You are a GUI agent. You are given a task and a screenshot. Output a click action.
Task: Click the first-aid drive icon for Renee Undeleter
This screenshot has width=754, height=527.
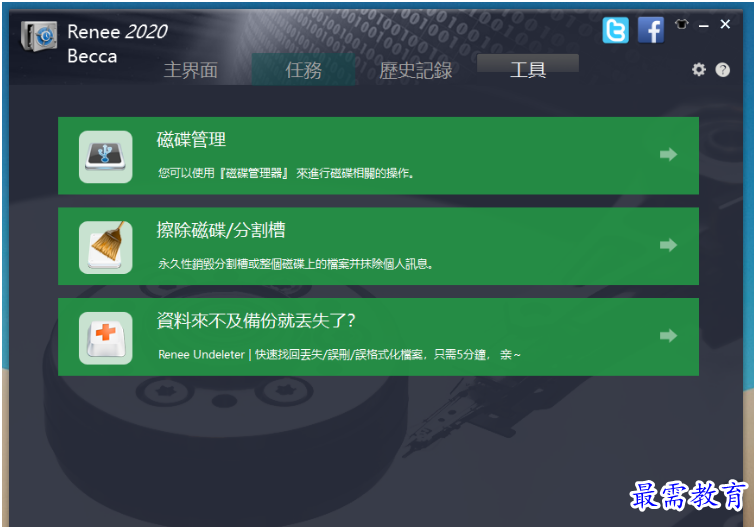106,338
